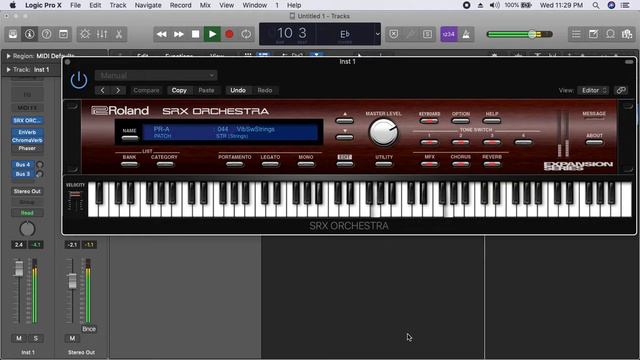Click the patch down arrow button

click(344, 138)
